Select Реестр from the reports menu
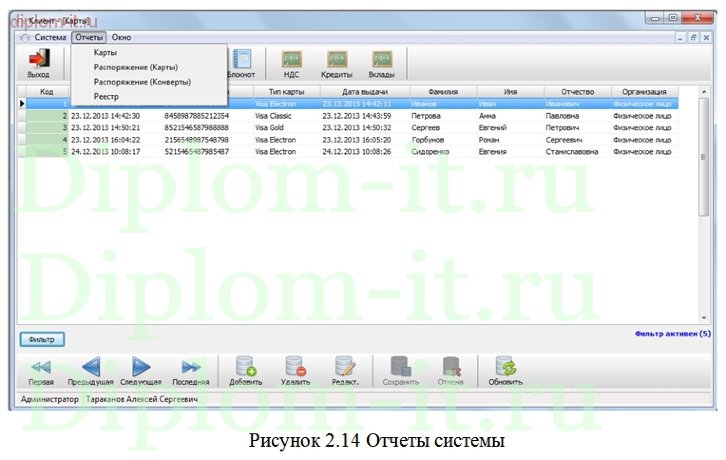This screenshot has width=726, height=460. 106,97
